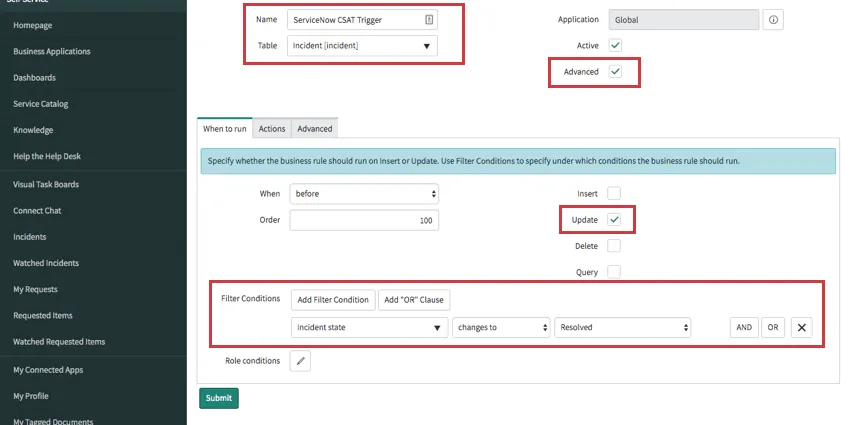
Task: Toggle the Update checkbox
Action: pos(614,220)
